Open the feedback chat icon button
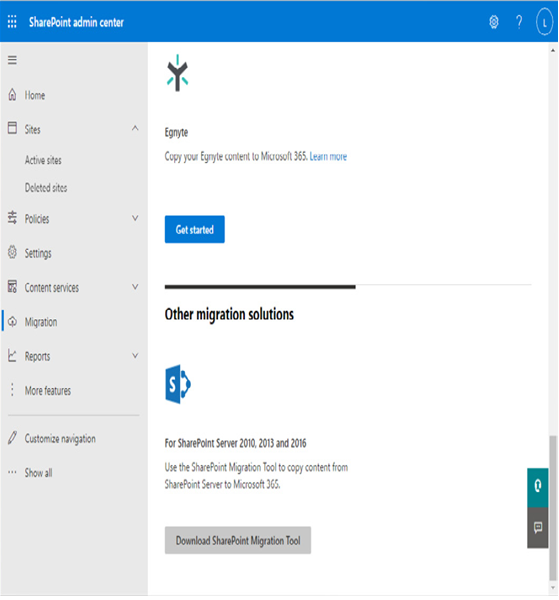This screenshot has height=600, width=559. click(x=538, y=528)
